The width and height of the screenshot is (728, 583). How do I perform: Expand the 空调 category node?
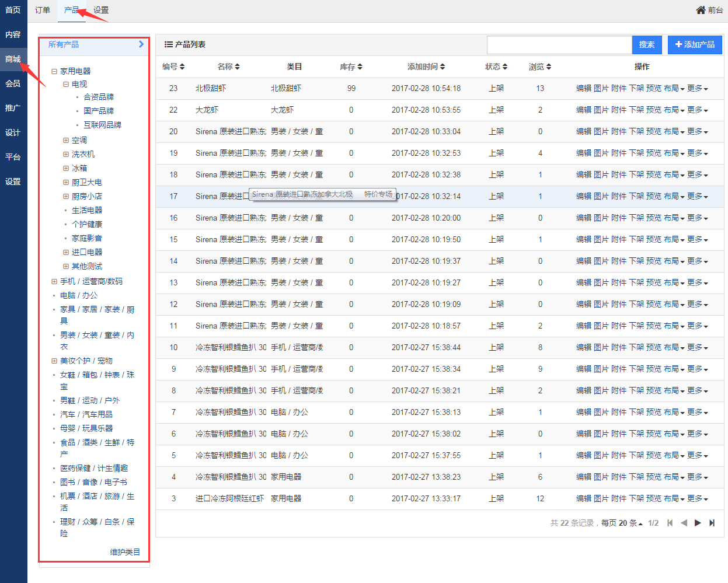pos(66,140)
